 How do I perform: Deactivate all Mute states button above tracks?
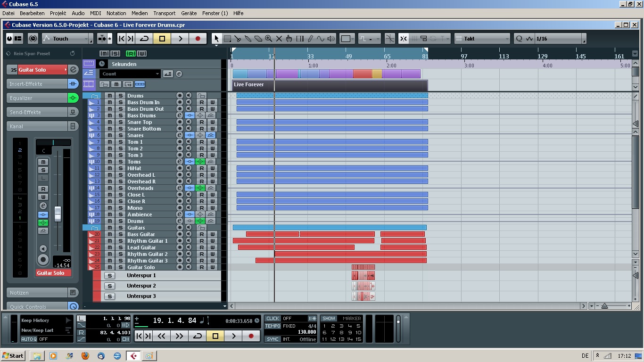[104, 54]
